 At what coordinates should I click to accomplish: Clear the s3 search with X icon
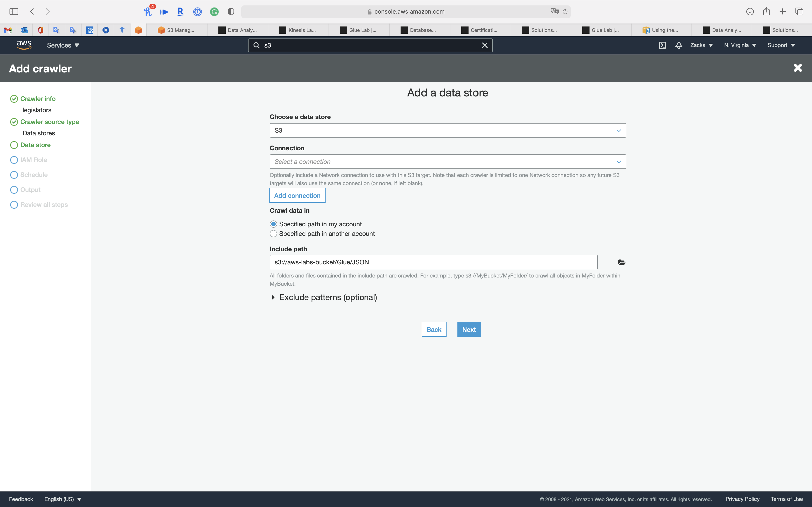485,45
